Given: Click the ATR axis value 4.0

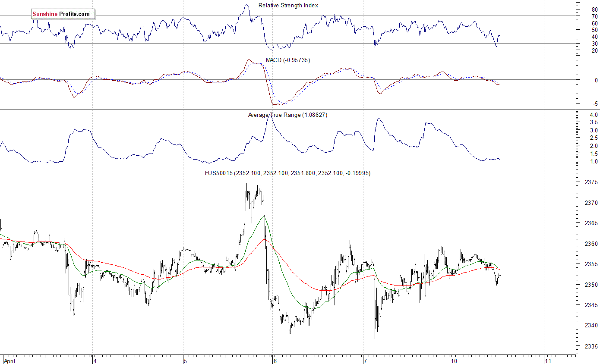Looking at the screenshot, I should pyautogui.click(x=594, y=115).
